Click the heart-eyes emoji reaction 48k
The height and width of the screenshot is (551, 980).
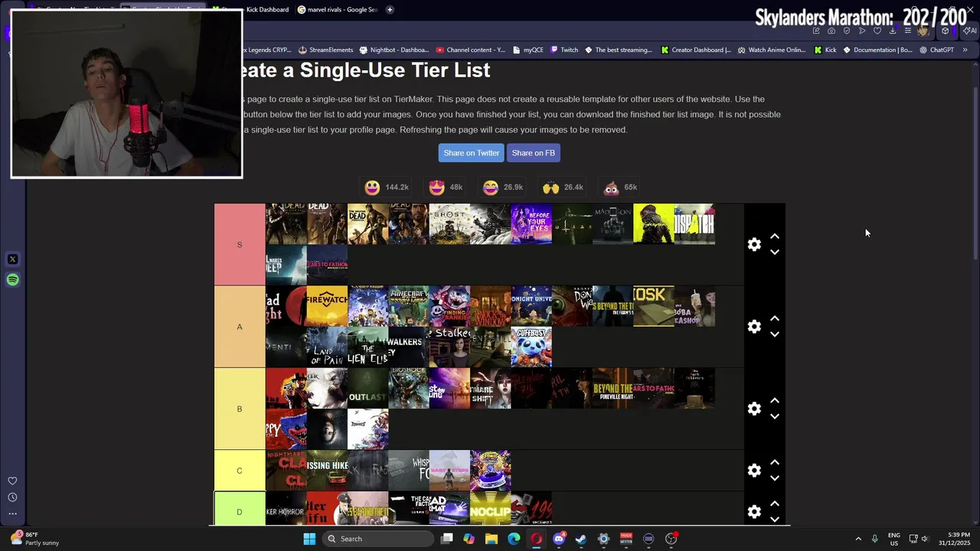coord(446,187)
